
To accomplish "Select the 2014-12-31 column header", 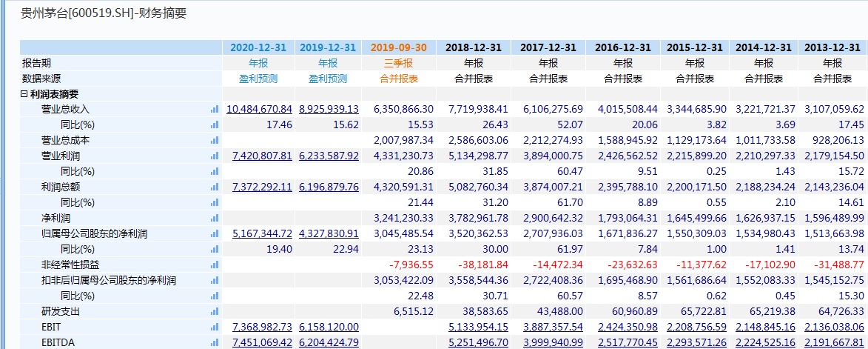I will [764, 47].
